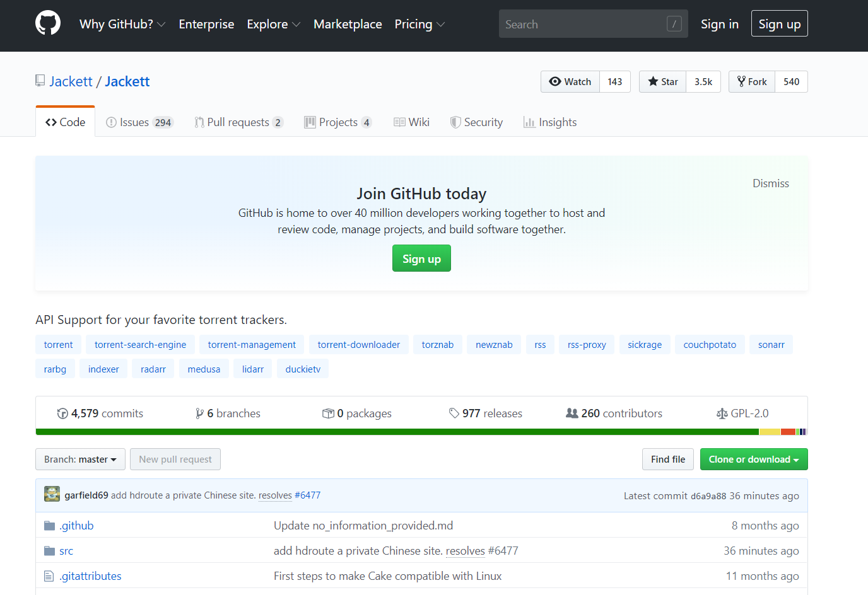Click the releases tag icon
The width and height of the screenshot is (868, 595).
pyautogui.click(x=455, y=413)
